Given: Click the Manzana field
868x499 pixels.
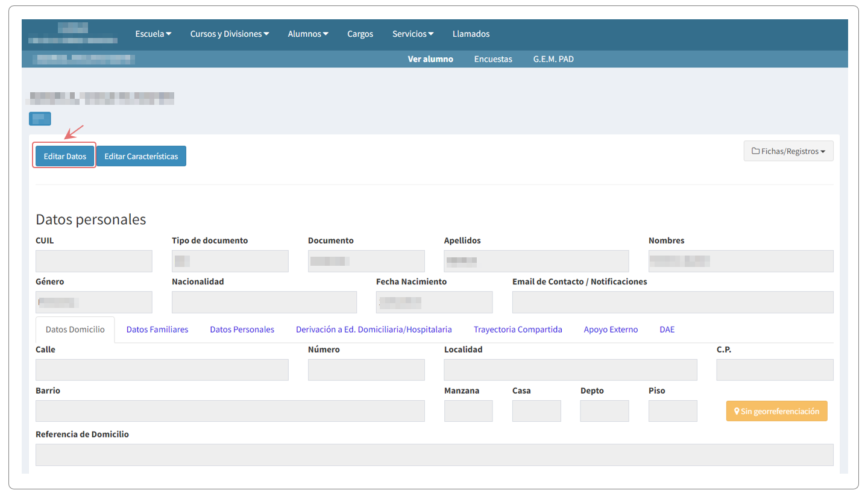Looking at the screenshot, I should point(468,410).
